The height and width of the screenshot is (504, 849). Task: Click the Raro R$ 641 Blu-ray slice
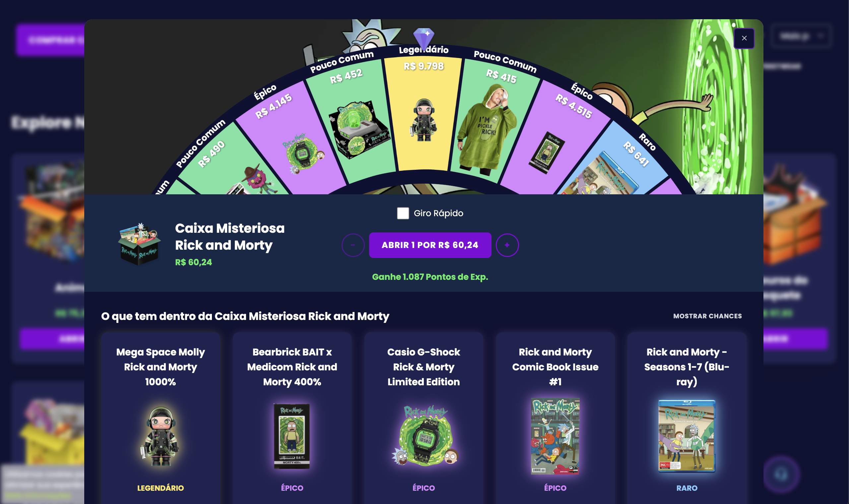611,163
